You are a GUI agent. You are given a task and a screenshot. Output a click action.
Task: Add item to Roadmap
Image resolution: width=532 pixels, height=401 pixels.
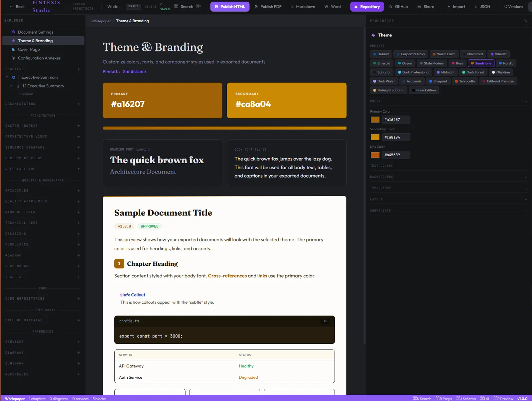click(x=78, y=256)
